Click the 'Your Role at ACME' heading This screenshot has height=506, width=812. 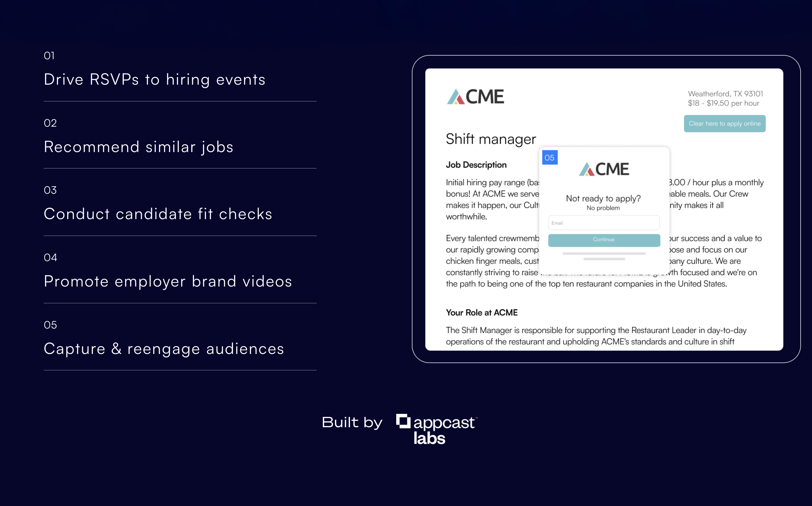(482, 313)
